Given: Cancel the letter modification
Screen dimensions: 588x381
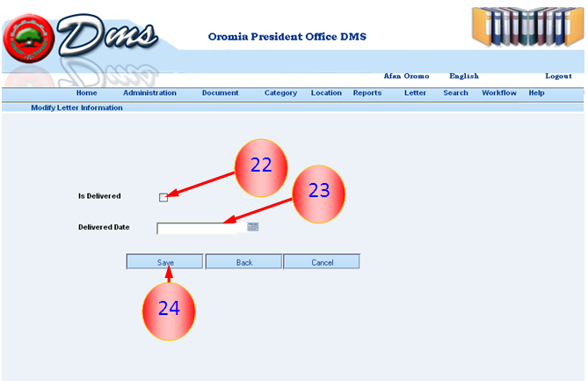Looking at the screenshot, I should coord(322,262).
